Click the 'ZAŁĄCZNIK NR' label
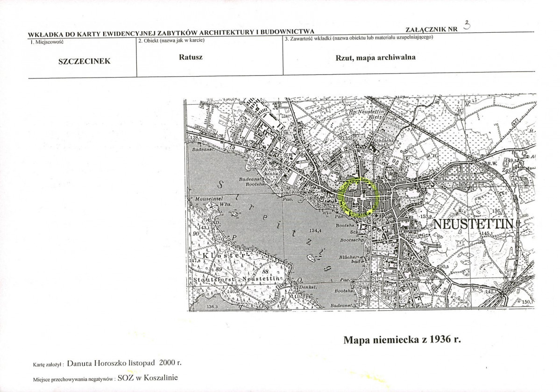The image size is (560, 392). (432, 29)
